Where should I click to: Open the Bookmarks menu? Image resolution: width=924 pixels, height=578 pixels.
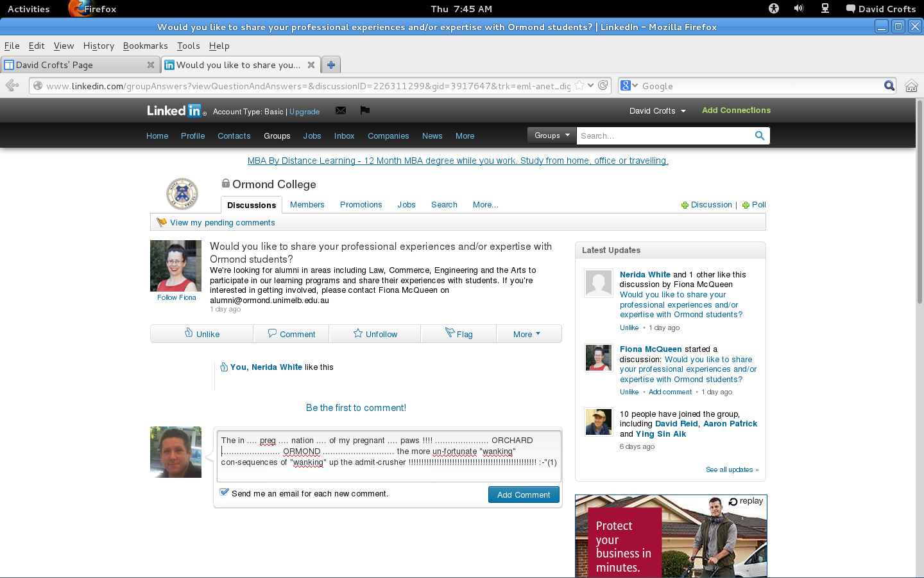coord(146,46)
